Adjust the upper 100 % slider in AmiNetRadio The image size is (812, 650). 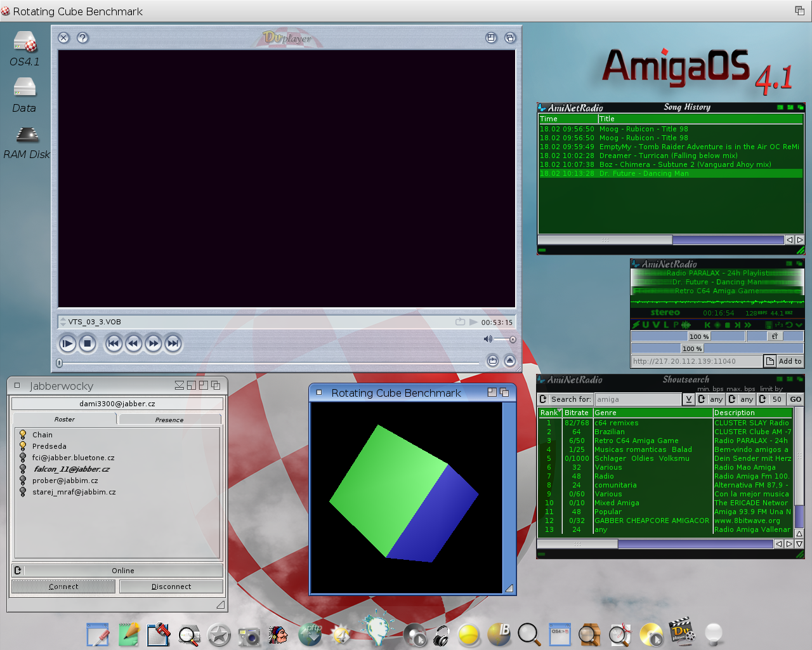coord(700,336)
